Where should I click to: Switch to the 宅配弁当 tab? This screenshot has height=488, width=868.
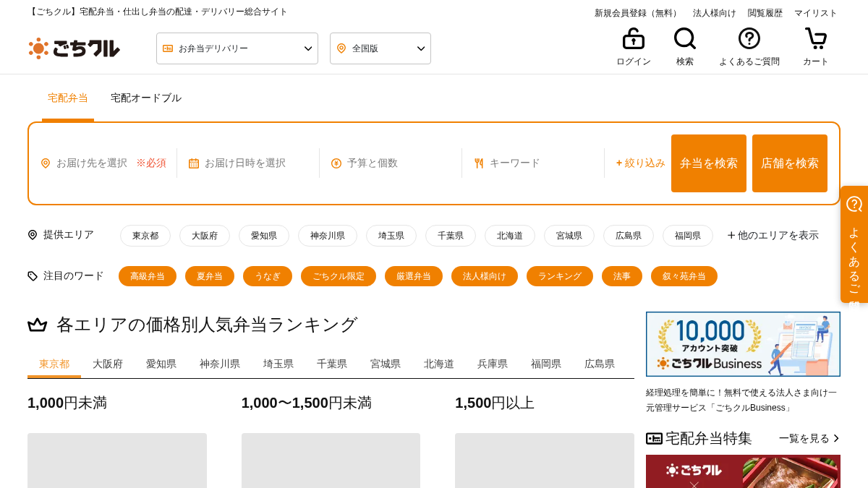point(68,98)
